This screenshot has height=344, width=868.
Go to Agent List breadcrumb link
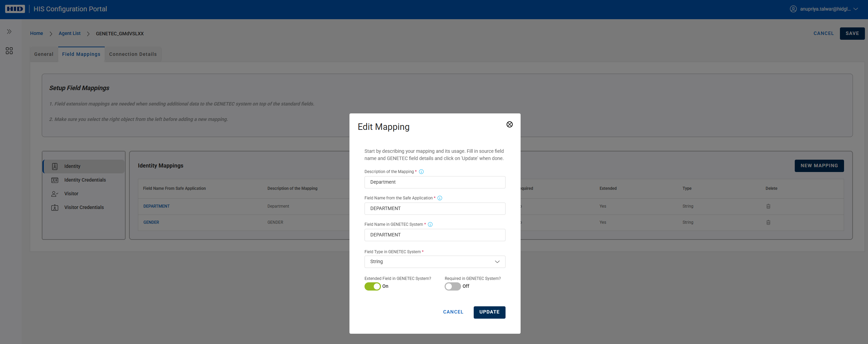tap(69, 33)
